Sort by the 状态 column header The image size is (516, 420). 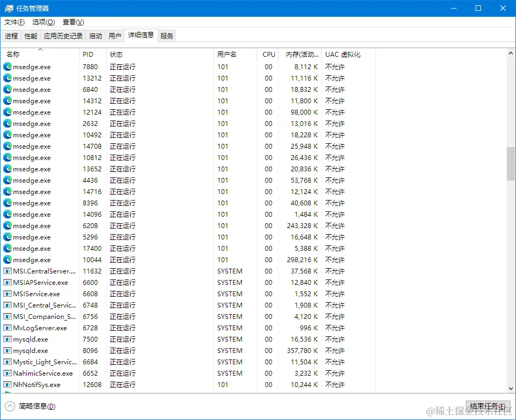(x=159, y=54)
